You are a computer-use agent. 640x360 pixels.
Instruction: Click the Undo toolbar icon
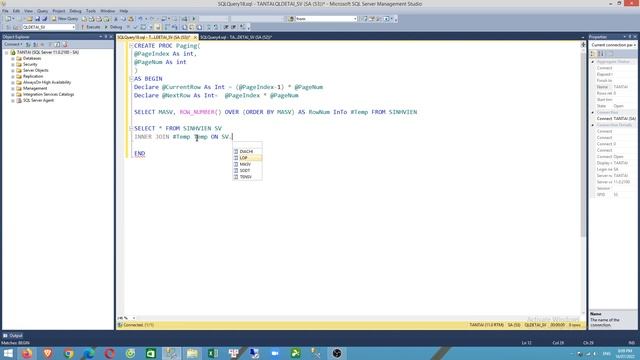140,19
